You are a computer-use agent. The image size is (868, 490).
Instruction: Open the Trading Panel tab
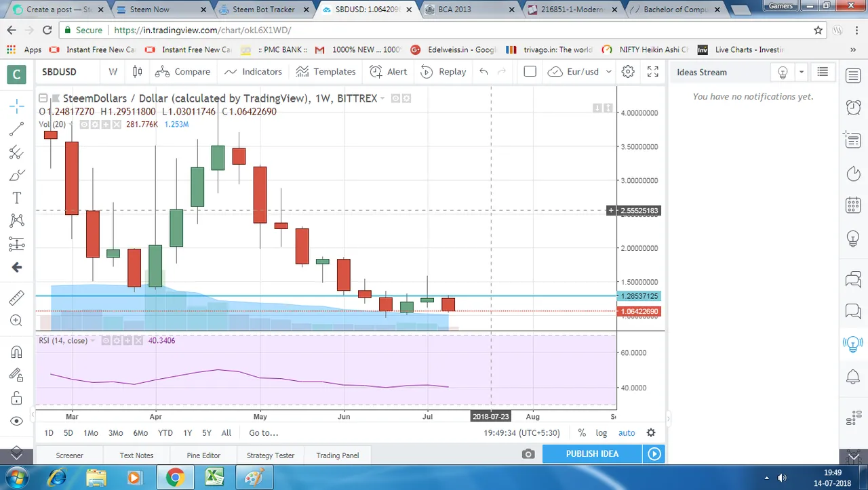(x=338, y=455)
